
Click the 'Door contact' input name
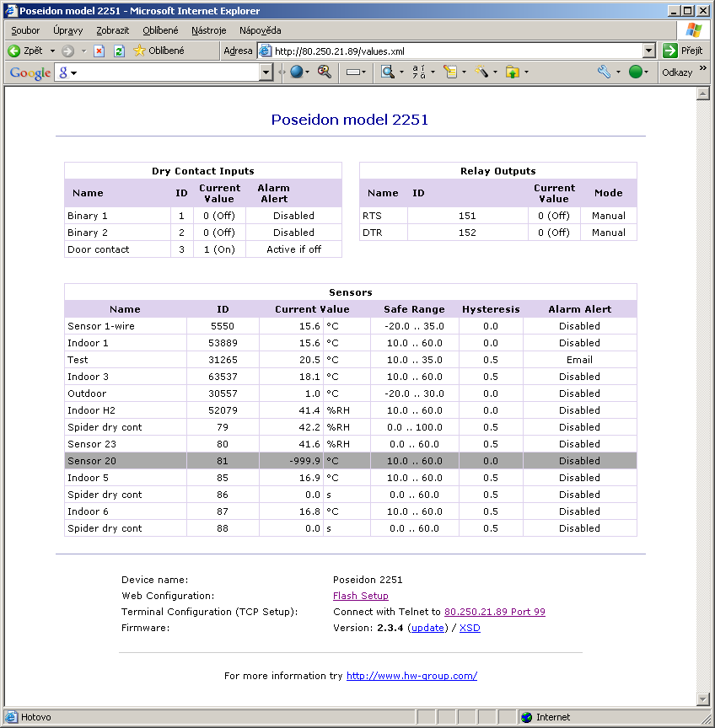click(99, 249)
